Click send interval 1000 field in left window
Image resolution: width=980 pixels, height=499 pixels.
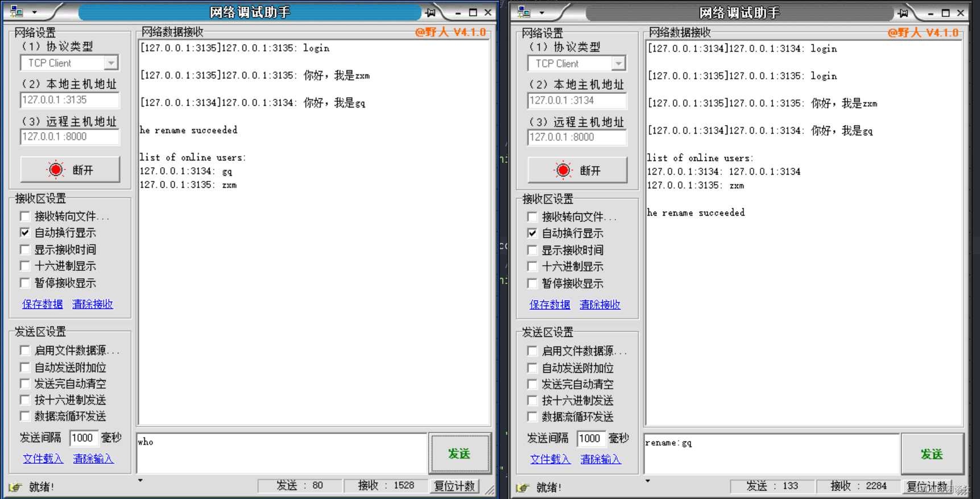point(84,438)
